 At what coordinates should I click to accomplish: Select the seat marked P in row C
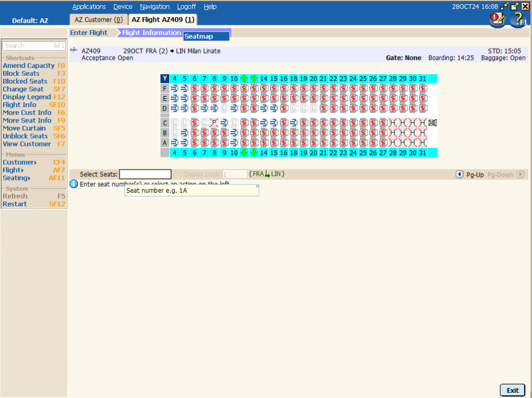(214, 123)
